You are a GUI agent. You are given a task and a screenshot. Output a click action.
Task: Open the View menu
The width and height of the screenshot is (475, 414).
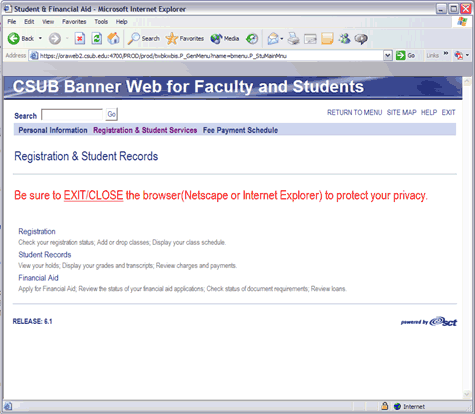pos(48,22)
